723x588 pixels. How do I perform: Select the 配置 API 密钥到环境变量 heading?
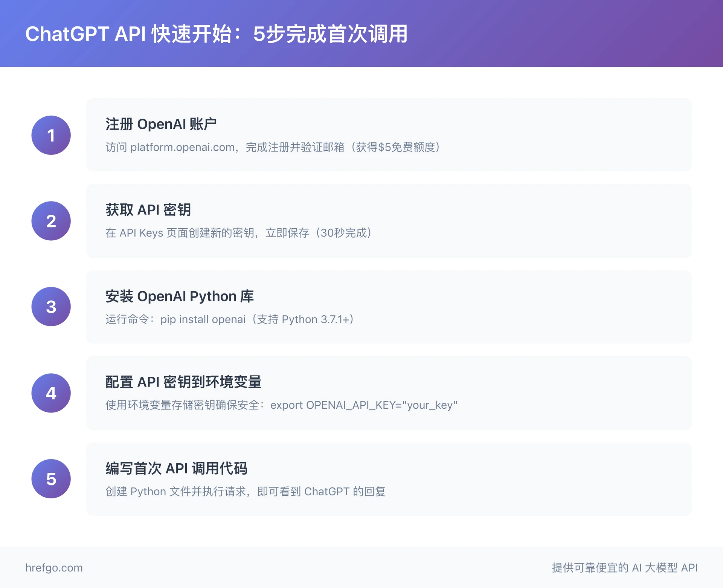coord(185,382)
